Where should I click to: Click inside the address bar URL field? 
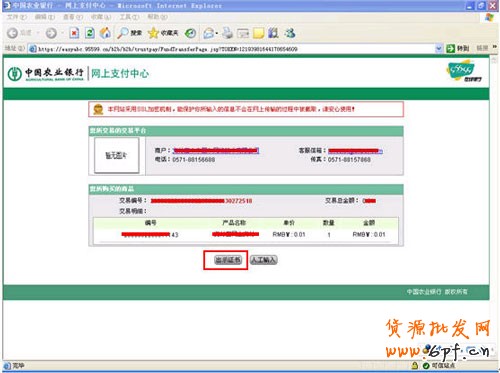[x=235, y=49]
